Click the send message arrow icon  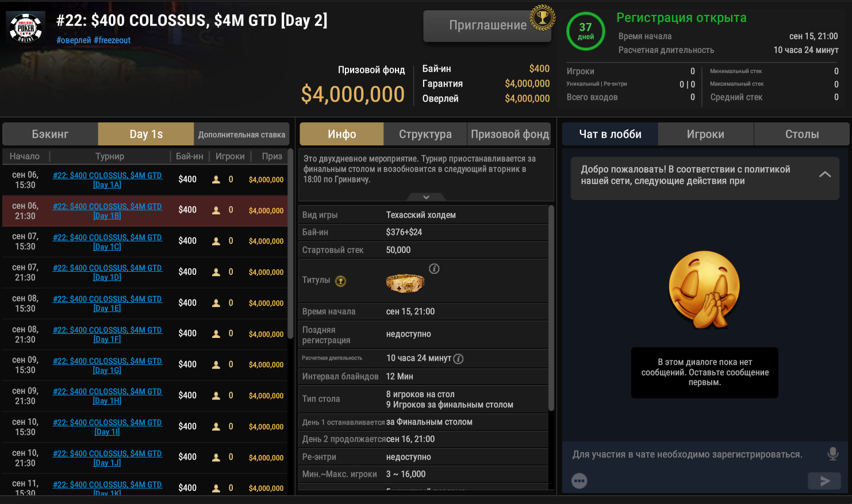pyautogui.click(x=824, y=481)
